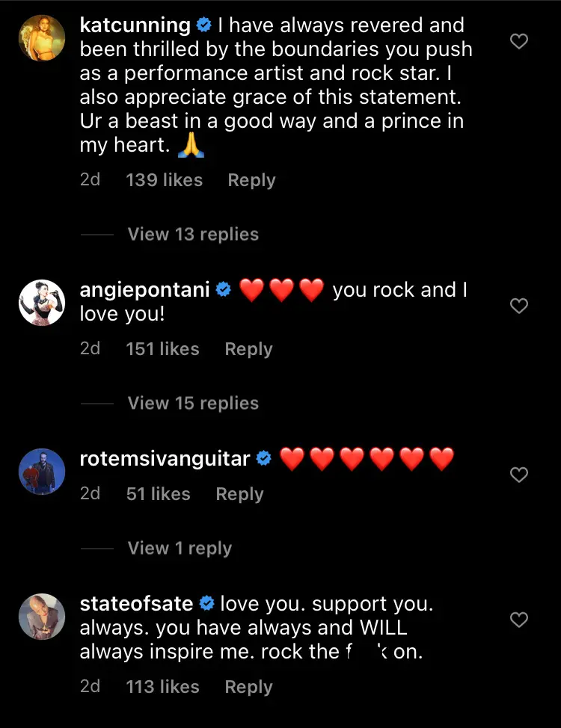The height and width of the screenshot is (728, 561).
Task: Heart the stateofsate comment
Action: coord(518,620)
